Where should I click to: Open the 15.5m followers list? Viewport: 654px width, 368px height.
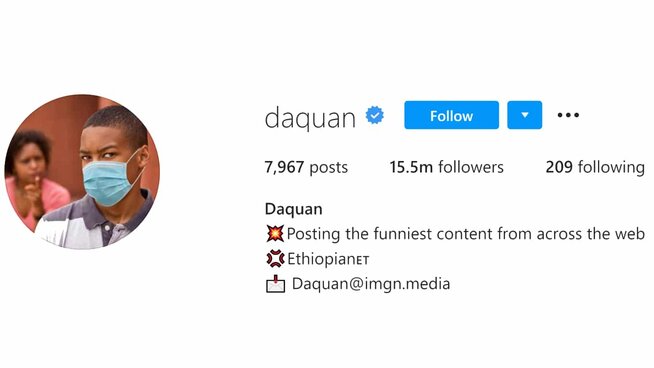[x=447, y=167]
